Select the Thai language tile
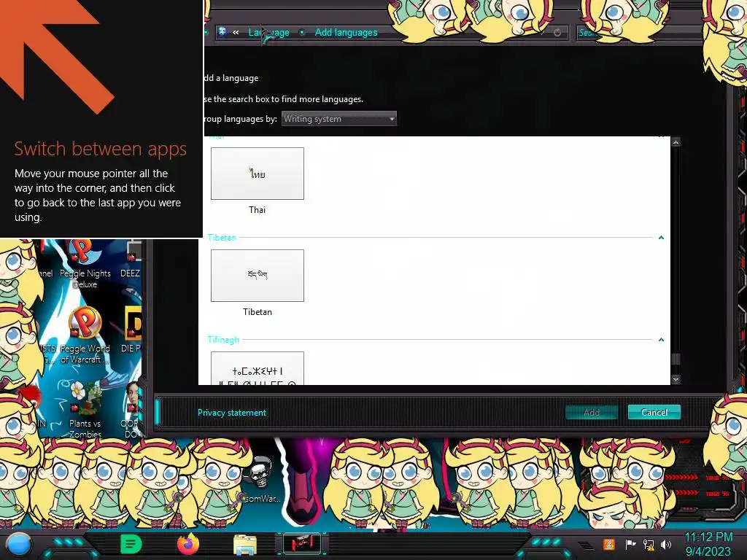Image resolution: width=747 pixels, height=560 pixels. (258, 174)
